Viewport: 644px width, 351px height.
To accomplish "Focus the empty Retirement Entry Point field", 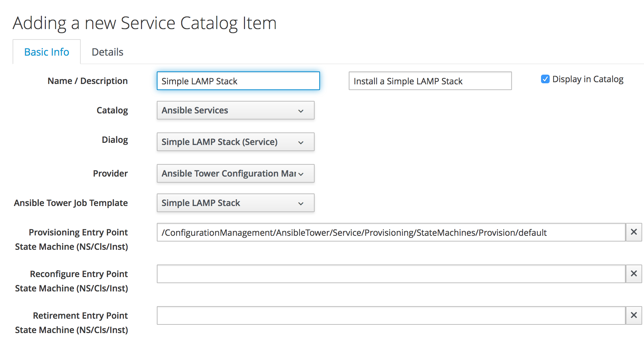I will pyautogui.click(x=391, y=315).
